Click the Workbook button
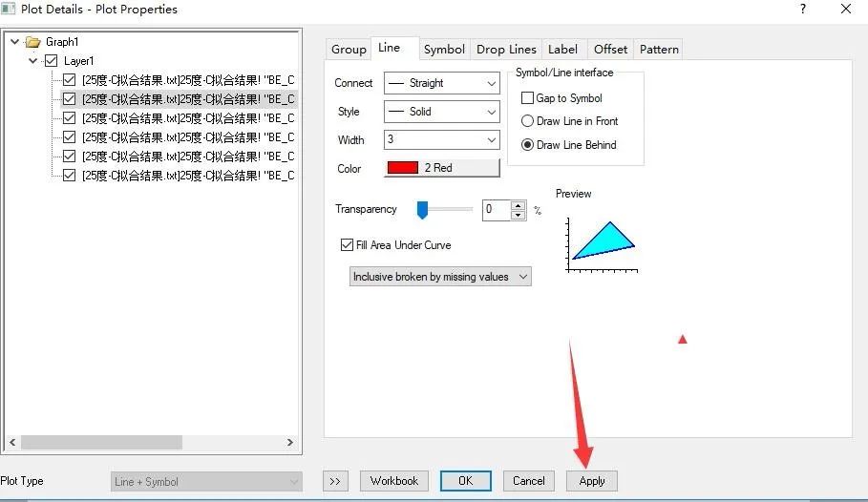Image resolution: width=868 pixels, height=502 pixels. click(394, 481)
